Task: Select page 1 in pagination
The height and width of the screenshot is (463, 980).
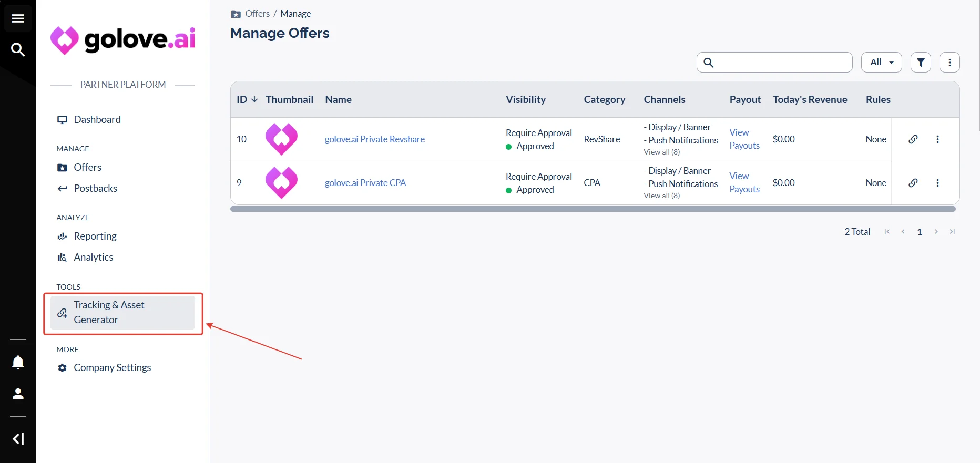Action: tap(920, 232)
